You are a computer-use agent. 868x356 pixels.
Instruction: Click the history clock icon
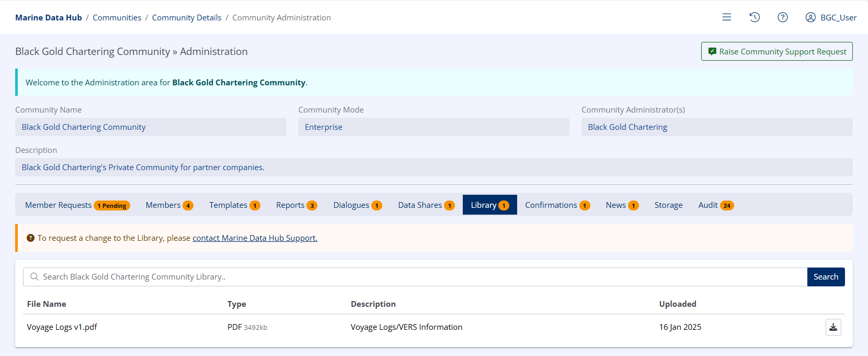[755, 17]
